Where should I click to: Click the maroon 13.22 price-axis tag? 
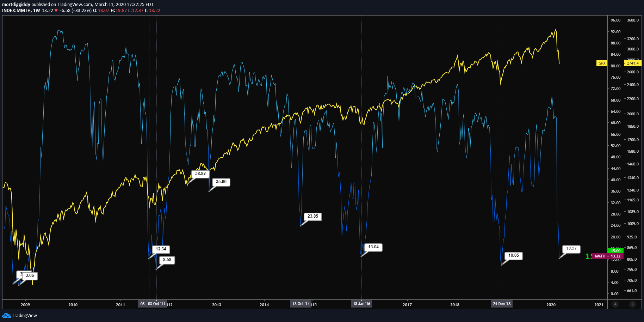[615, 256]
